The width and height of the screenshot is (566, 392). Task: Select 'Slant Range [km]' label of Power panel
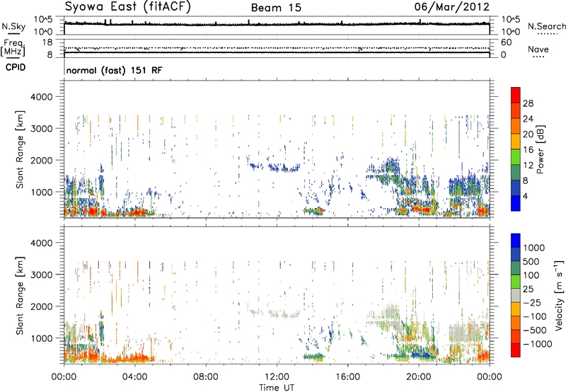pos(20,149)
